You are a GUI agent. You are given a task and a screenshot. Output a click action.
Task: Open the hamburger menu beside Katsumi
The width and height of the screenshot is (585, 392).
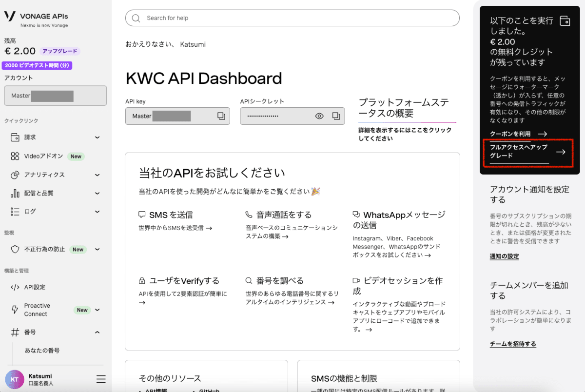[101, 379]
